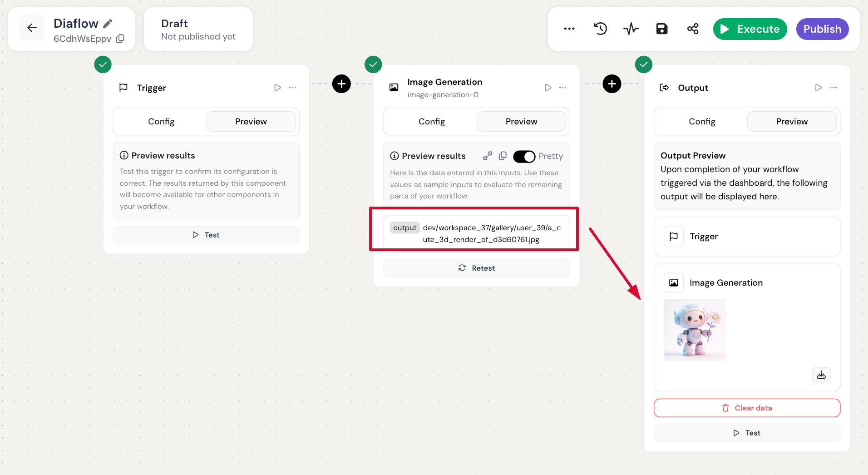Click the share icon in the top toolbar
Viewport: 868px width, 475px height.
(x=693, y=29)
